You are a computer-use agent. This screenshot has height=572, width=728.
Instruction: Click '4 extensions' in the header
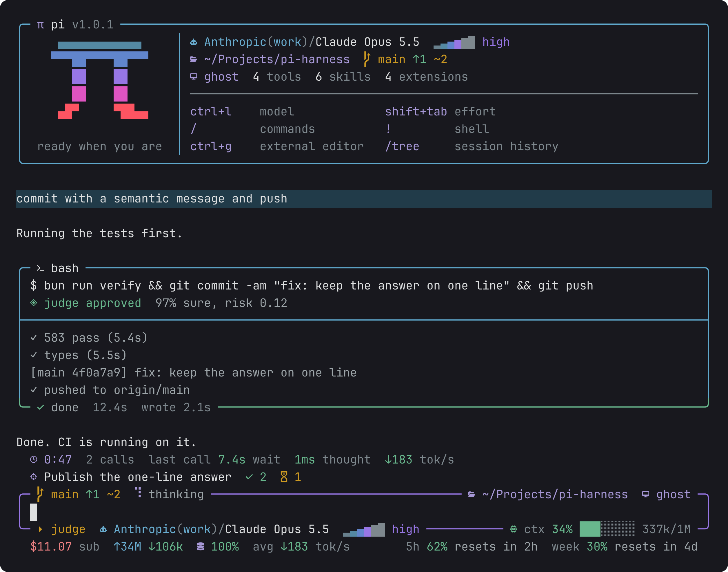pos(427,77)
